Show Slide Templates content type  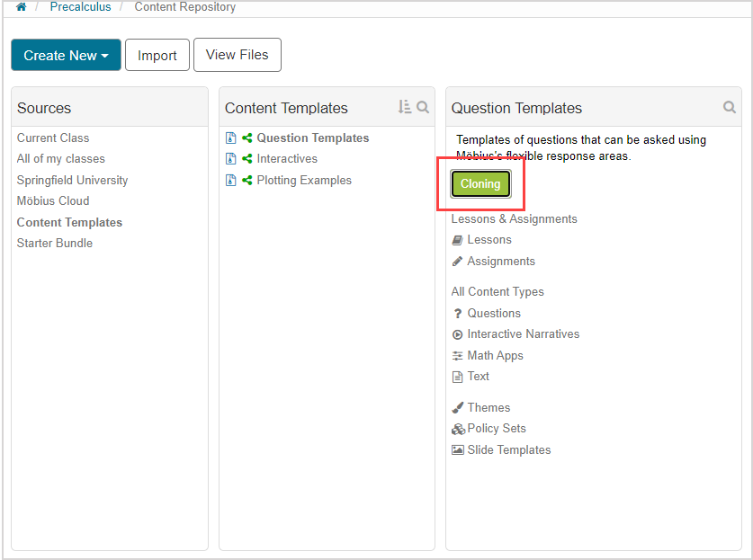tap(508, 450)
